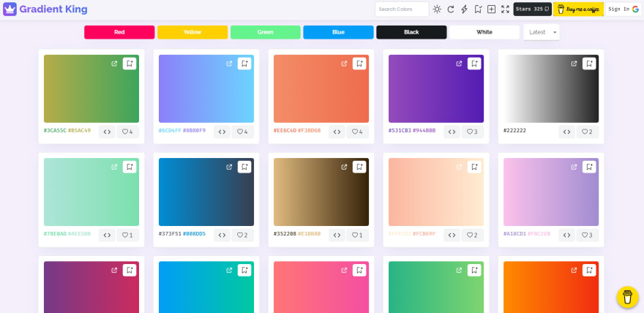The width and height of the screenshot is (644, 313).
Task: Click the add-new plus square icon
Action: click(491, 9)
